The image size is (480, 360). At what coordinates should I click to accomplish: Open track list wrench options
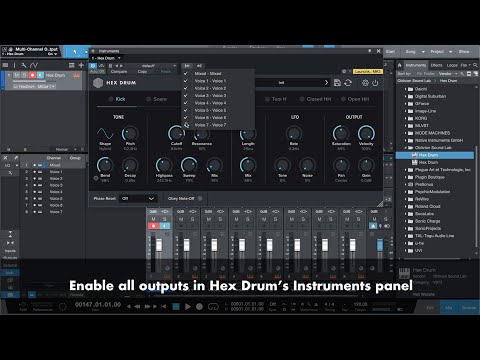click(x=24, y=65)
